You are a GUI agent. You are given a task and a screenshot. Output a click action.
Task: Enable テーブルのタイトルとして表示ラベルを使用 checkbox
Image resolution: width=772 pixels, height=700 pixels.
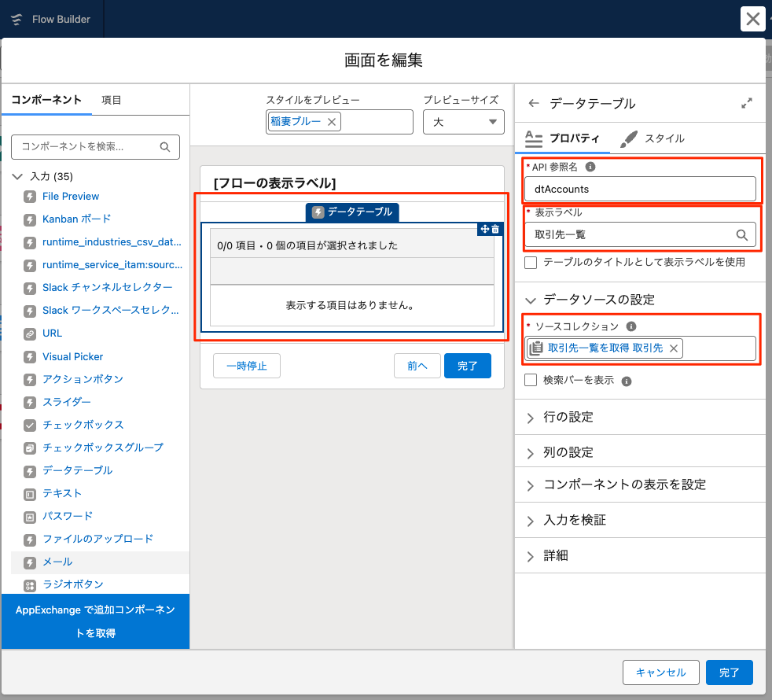pyautogui.click(x=531, y=262)
